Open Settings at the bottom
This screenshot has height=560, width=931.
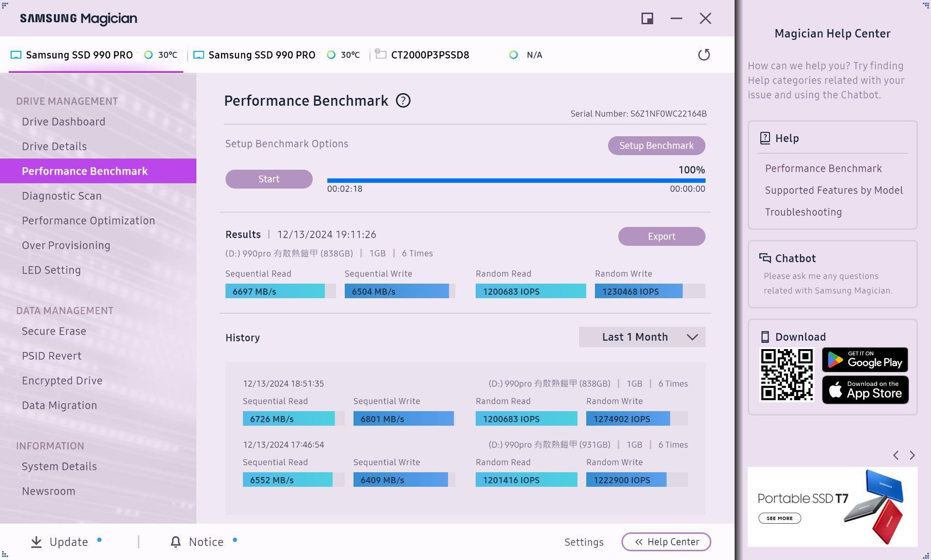point(584,542)
